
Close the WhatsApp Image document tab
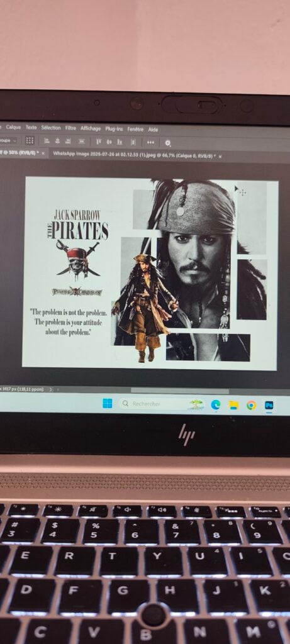[220, 157]
